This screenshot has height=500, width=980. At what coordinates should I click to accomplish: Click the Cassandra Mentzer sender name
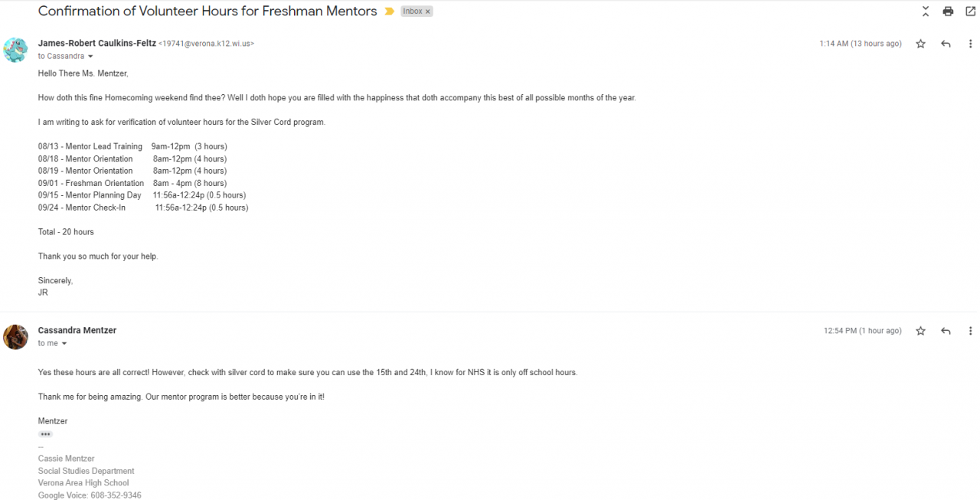[77, 330]
